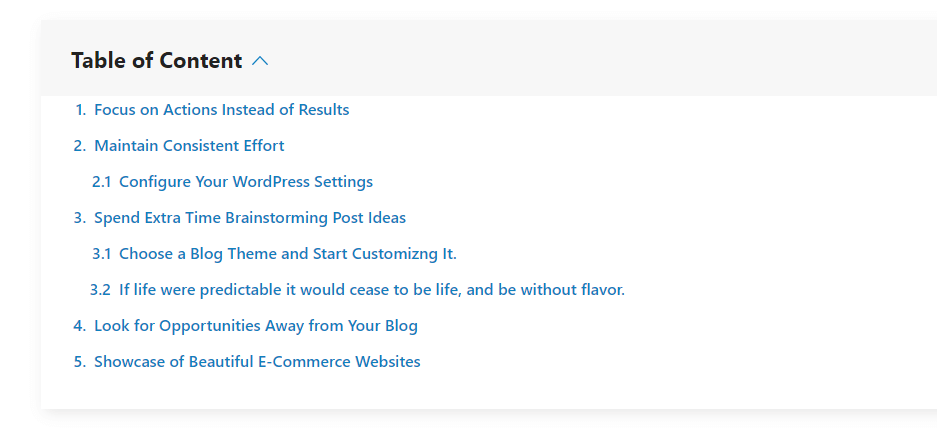Jump to Configure Your WordPress Settings
The image size is (937, 429).
click(245, 182)
